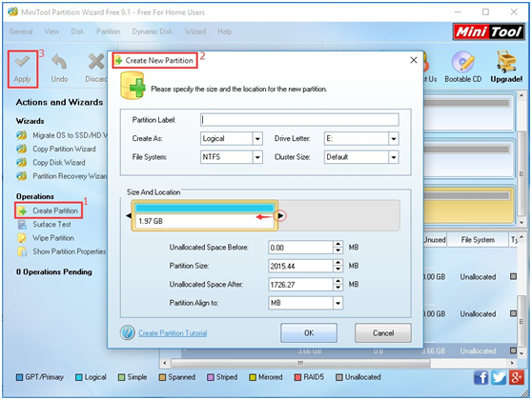Open the Drive Letter dropdown

pyautogui.click(x=393, y=139)
